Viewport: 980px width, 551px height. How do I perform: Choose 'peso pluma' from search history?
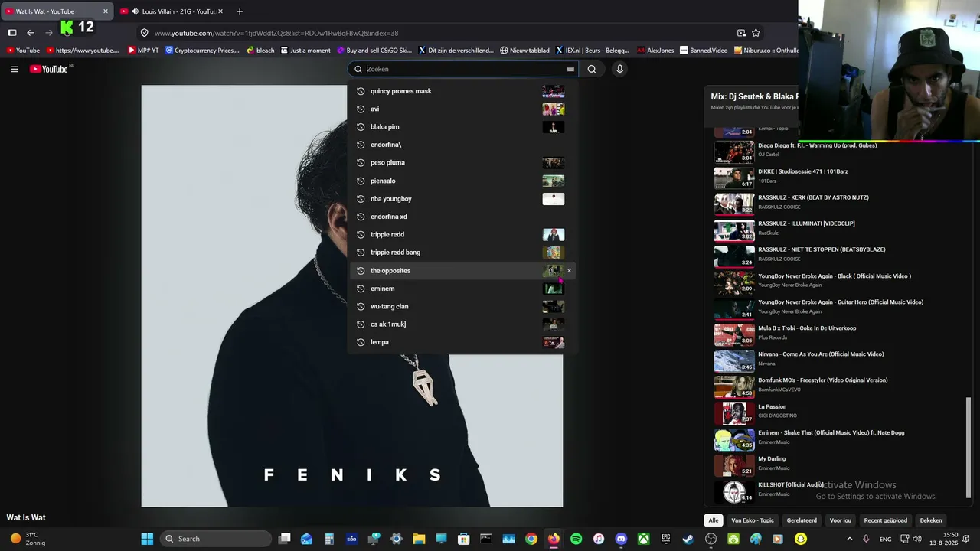(462, 163)
